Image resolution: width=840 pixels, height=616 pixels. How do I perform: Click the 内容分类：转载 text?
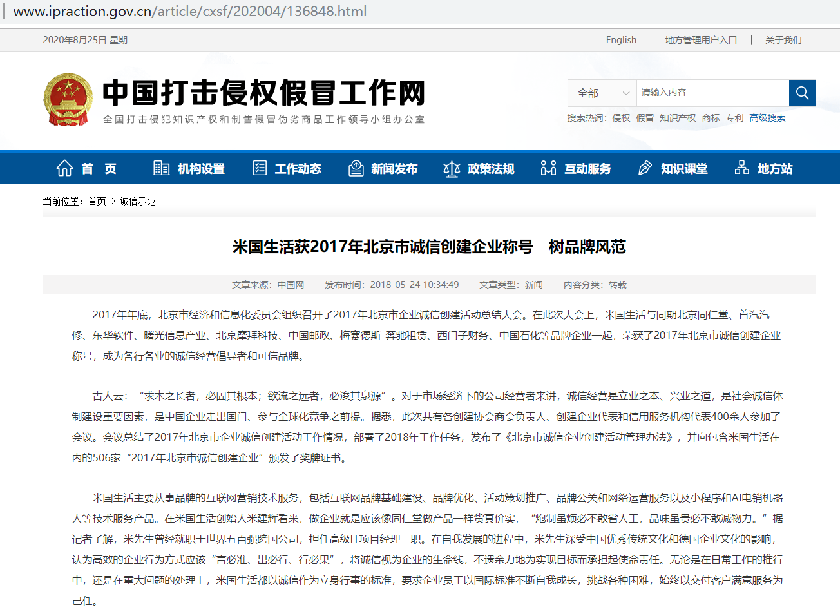click(x=595, y=285)
